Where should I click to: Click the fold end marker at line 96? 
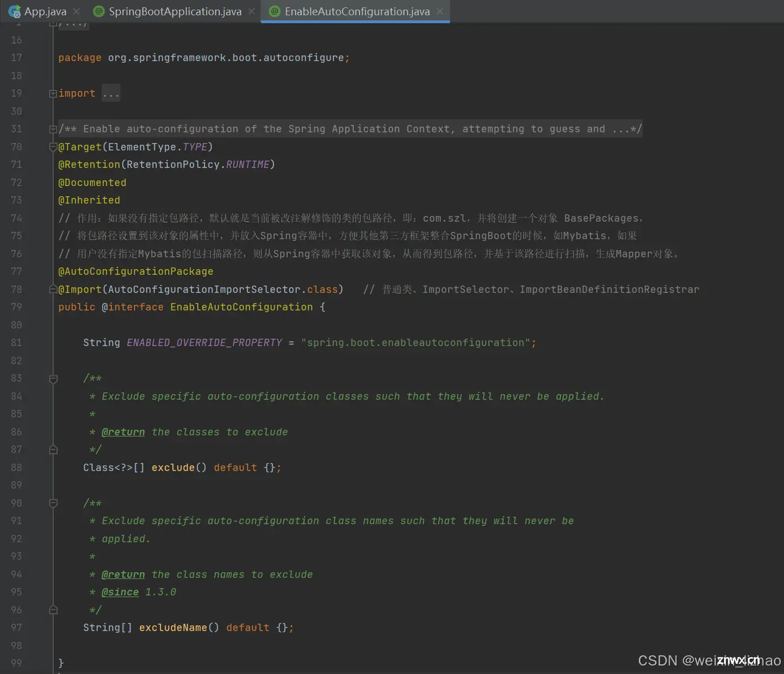53,610
